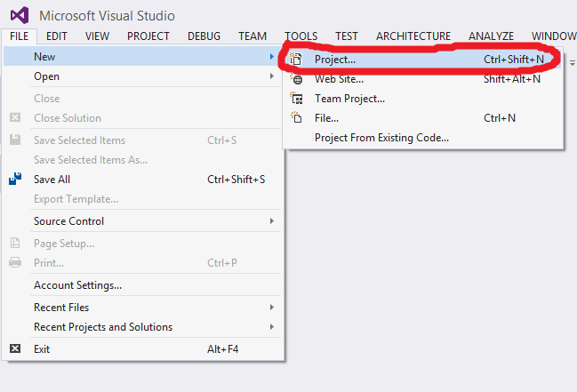
Task: Open the DEBUG menu
Action: (204, 36)
